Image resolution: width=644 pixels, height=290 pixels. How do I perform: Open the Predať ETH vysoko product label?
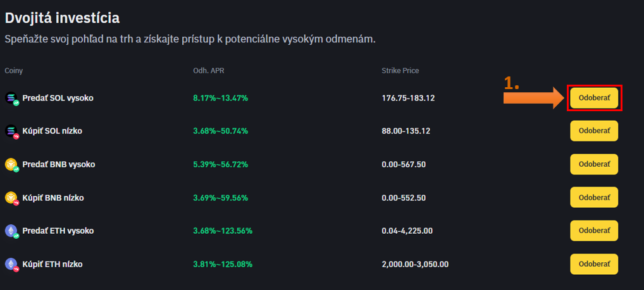click(58, 231)
